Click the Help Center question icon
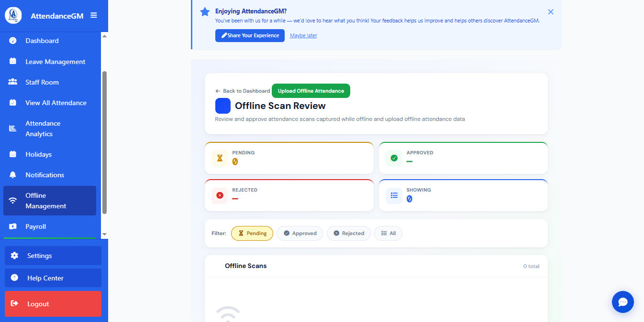This screenshot has width=644, height=322. pyautogui.click(x=14, y=278)
